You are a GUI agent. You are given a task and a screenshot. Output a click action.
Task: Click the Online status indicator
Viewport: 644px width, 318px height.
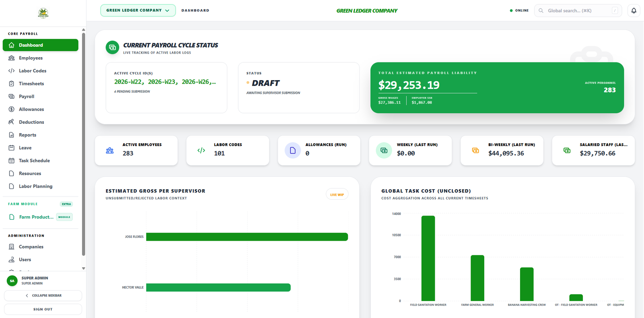point(519,10)
